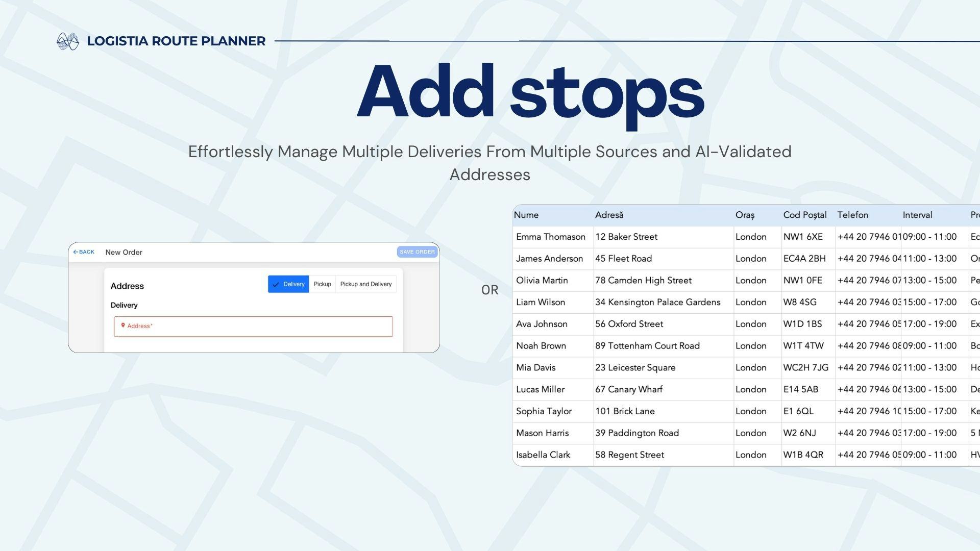Click the 23 Leicester Square cell
The image size is (980, 551).
(664, 368)
